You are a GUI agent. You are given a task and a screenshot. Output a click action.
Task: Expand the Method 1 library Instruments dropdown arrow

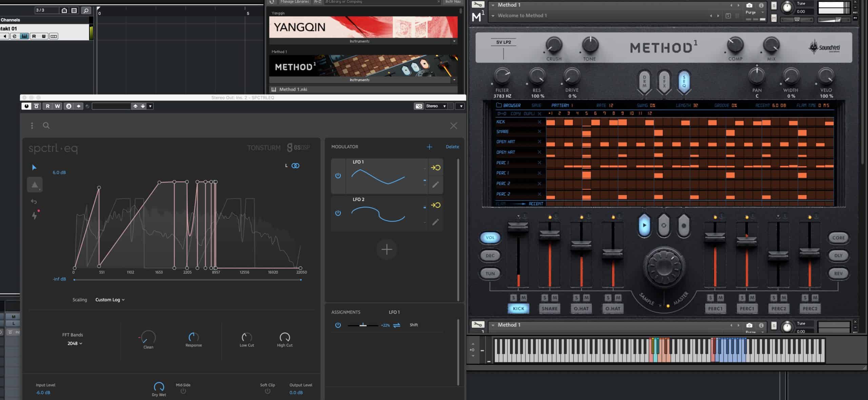[454, 80]
